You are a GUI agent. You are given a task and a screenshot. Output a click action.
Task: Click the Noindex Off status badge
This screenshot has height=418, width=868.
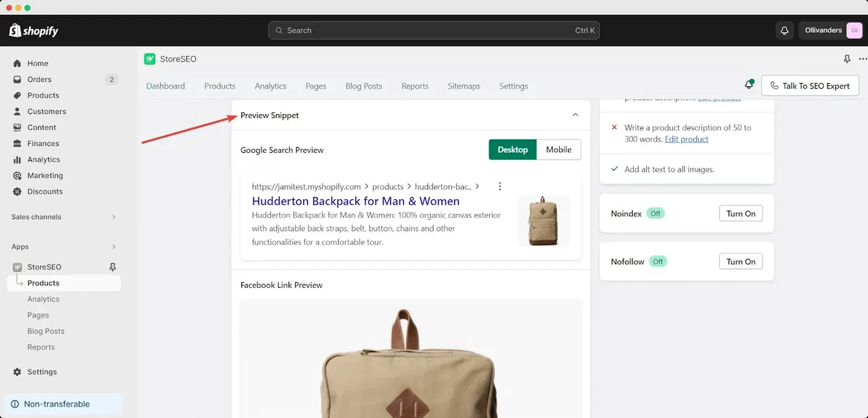[x=655, y=213]
